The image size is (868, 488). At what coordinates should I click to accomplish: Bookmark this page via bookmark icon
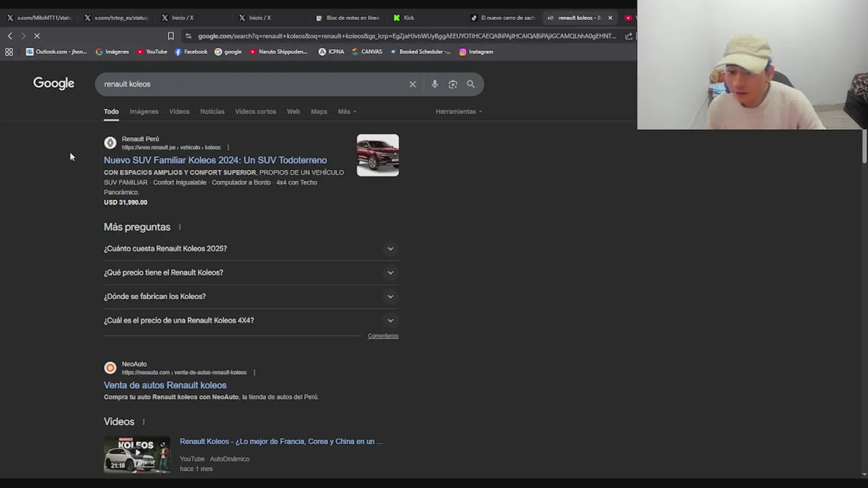pyautogui.click(x=171, y=36)
